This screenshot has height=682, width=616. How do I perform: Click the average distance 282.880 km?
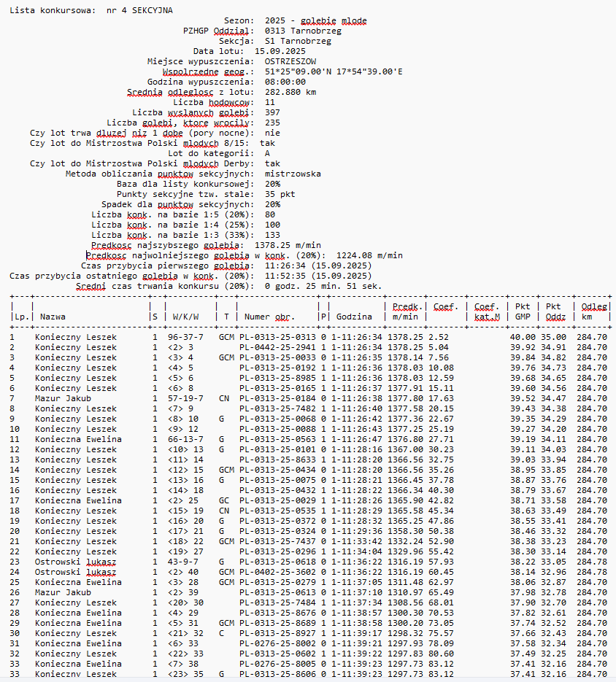(x=290, y=92)
